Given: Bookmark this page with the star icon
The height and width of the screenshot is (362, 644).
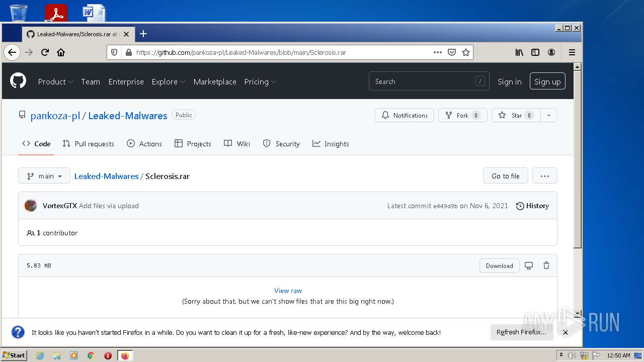Looking at the screenshot, I should [466, 52].
